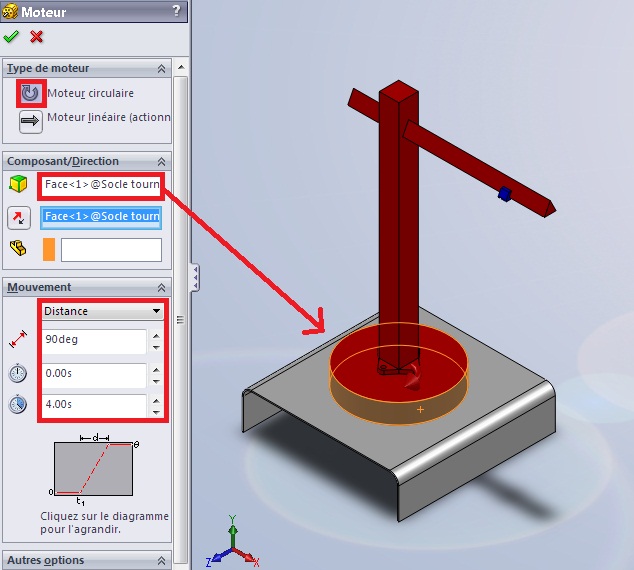Image resolution: width=634 pixels, height=570 pixels.
Task: Collapse the Type de moteur section
Action: point(161,69)
